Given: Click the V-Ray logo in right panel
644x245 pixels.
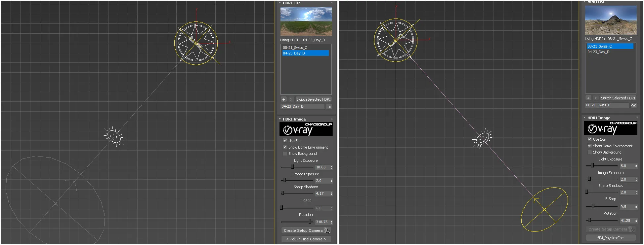Looking at the screenshot, I should click(611, 128).
